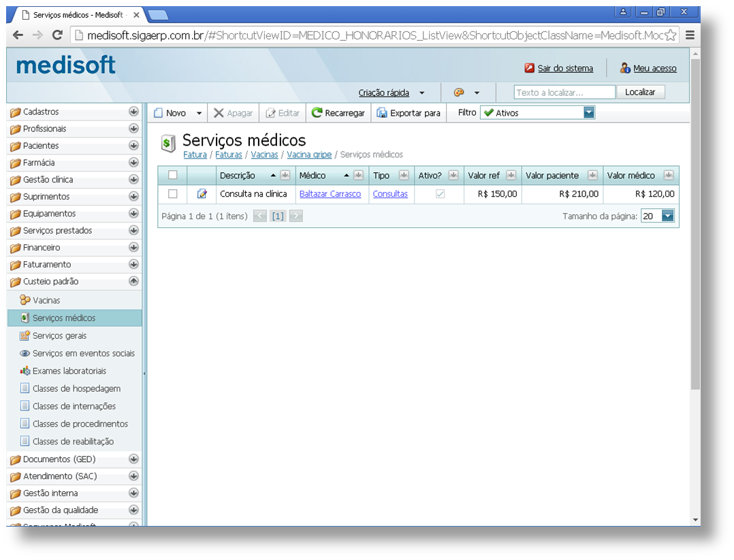Open the Financeiro menu group

tap(74, 247)
